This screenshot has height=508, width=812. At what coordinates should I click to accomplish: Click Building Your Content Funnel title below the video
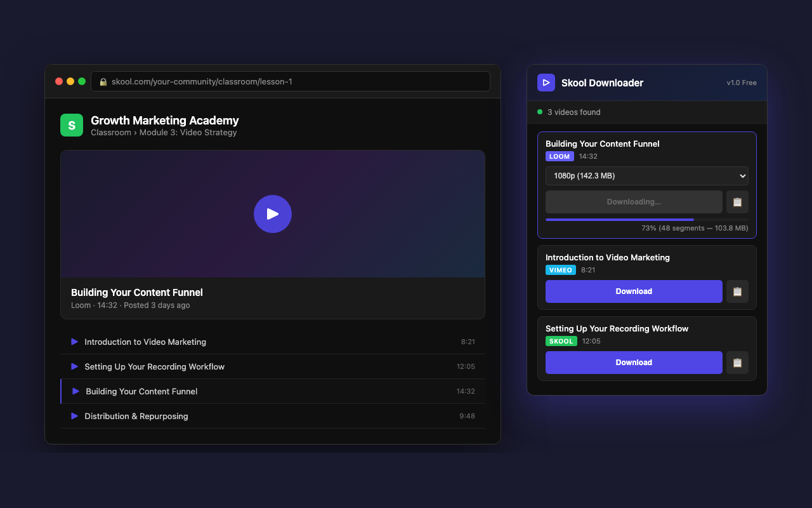coord(137,293)
